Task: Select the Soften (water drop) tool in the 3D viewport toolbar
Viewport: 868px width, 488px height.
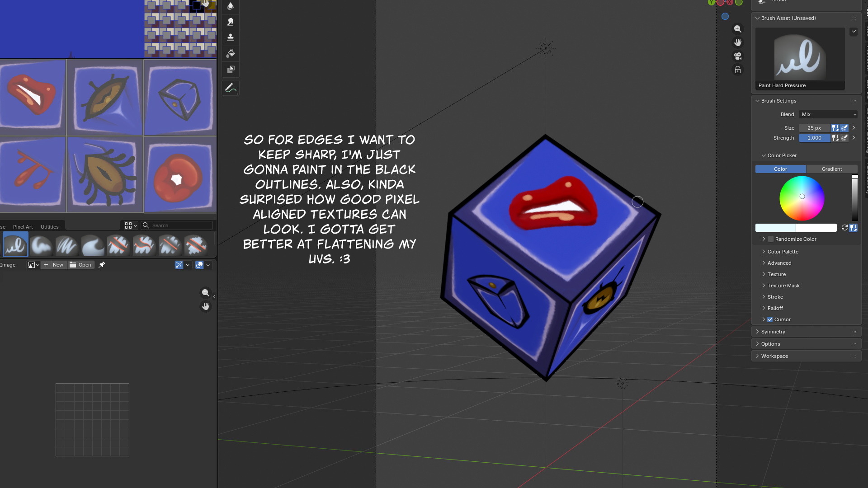Action: [x=231, y=6]
